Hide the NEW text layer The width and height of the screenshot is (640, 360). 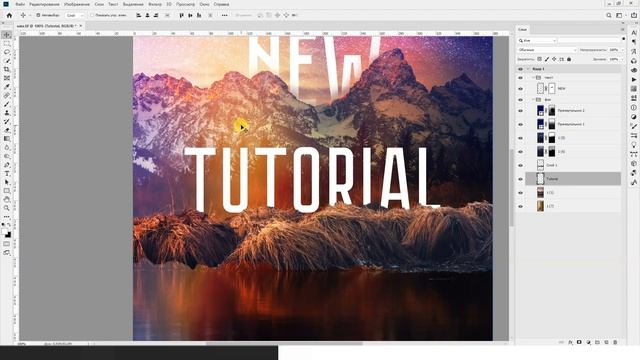coord(520,89)
